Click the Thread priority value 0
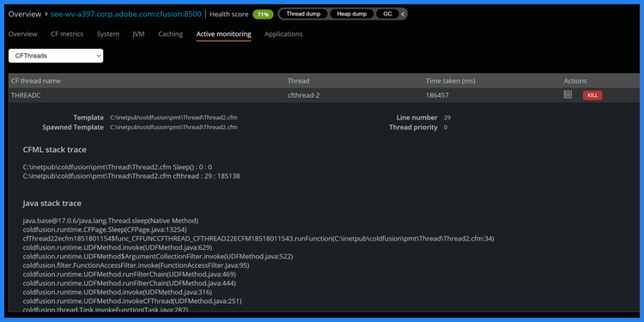The height and width of the screenshot is (322, 644). click(x=446, y=127)
